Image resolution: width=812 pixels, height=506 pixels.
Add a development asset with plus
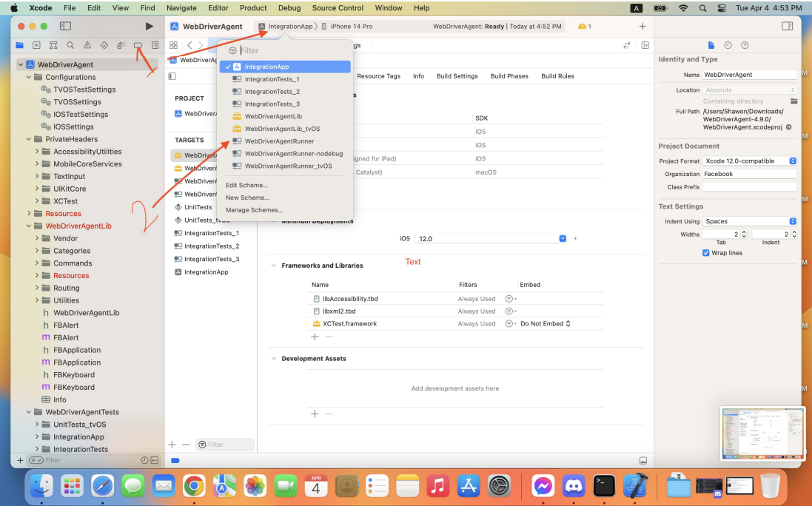tap(315, 414)
